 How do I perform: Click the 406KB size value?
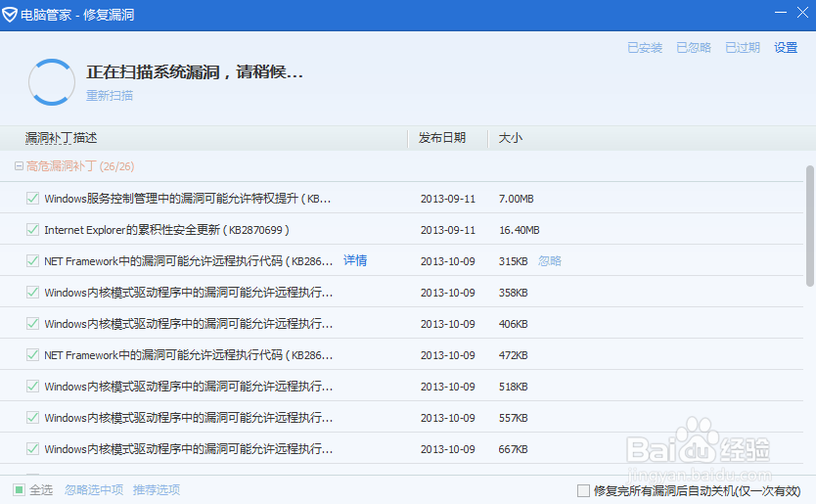click(513, 324)
